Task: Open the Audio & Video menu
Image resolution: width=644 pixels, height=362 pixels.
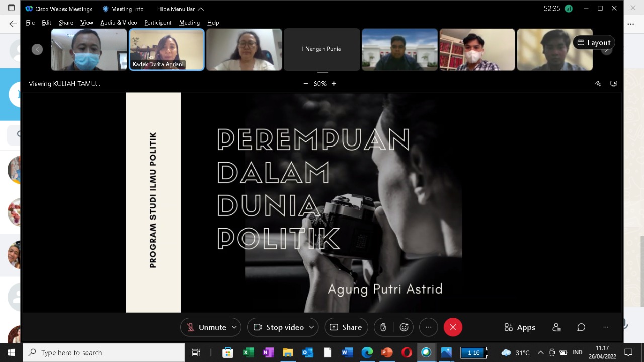Action: (119, 23)
